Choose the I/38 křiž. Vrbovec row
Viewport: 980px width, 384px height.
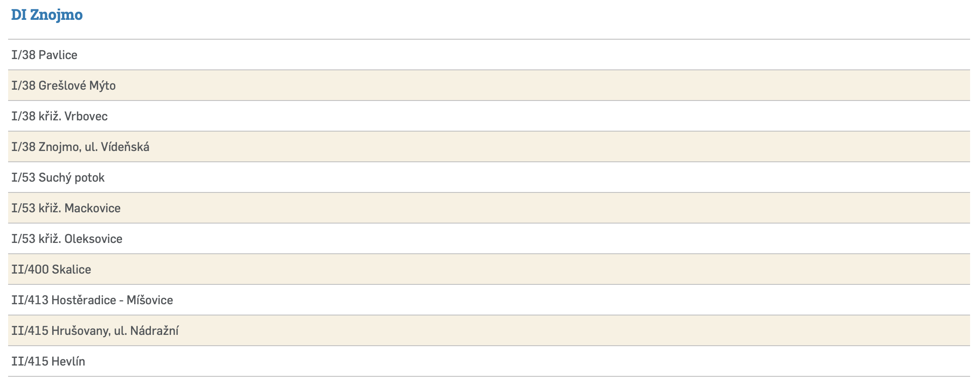coord(59,116)
